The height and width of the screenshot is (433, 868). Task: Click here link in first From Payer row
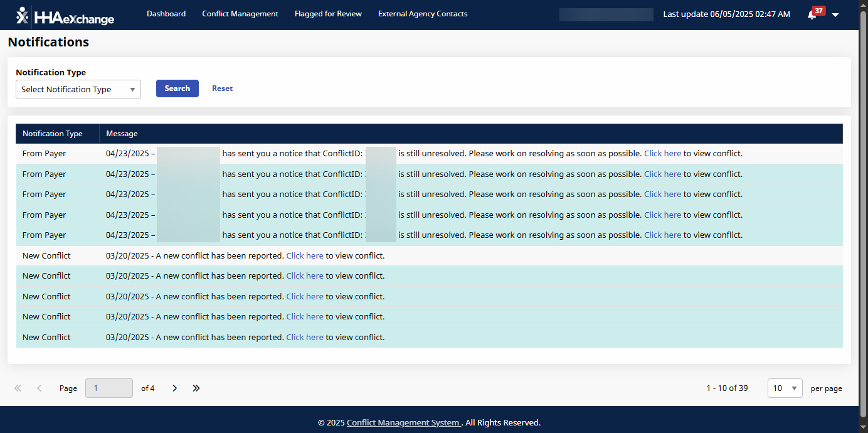tap(662, 154)
